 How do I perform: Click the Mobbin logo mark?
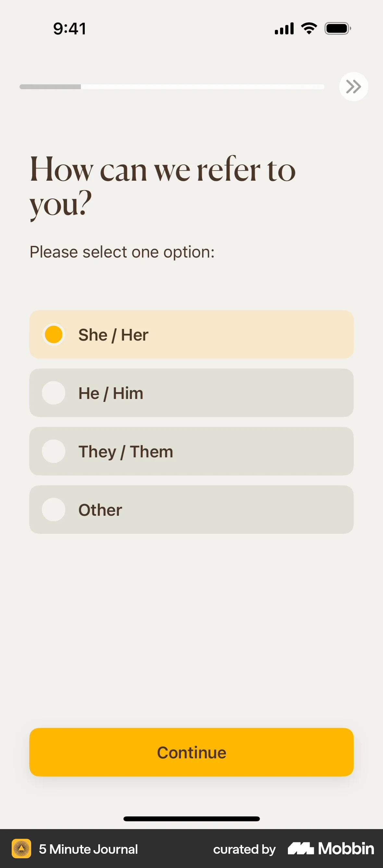click(x=301, y=849)
